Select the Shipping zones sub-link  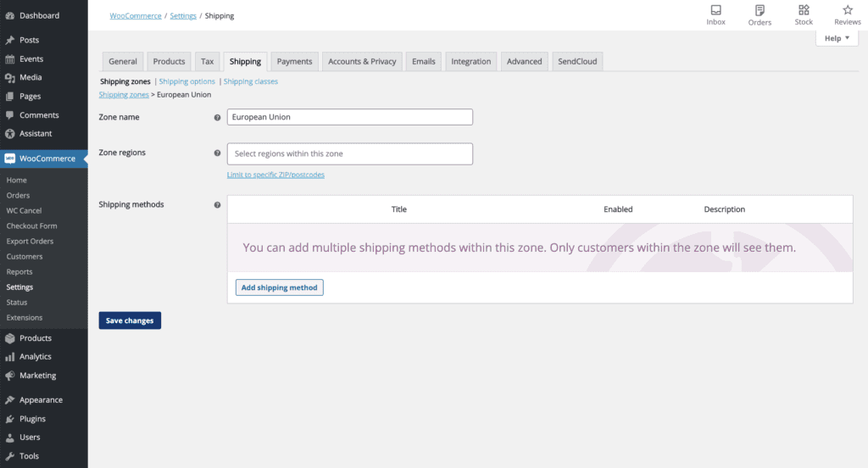[125, 81]
